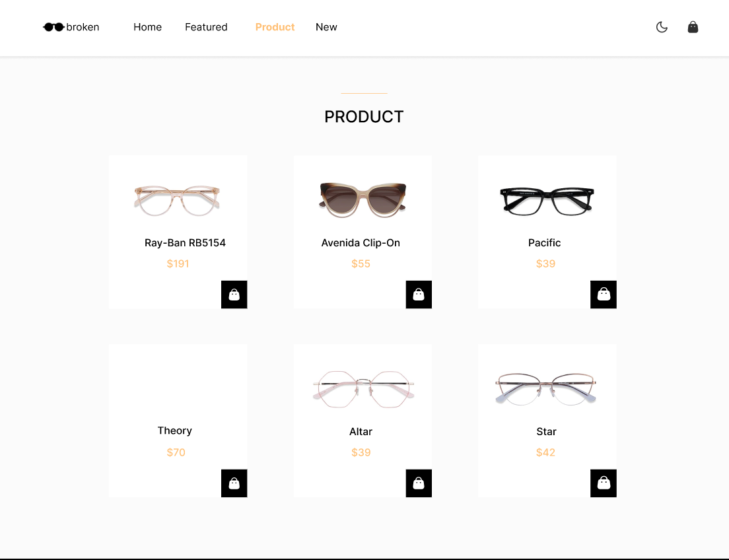Viewport: 729px width, 560px height.
Task: Add Altar glasses to cart via bag icon
Action: pyautogui.click(x=419, y=483)
